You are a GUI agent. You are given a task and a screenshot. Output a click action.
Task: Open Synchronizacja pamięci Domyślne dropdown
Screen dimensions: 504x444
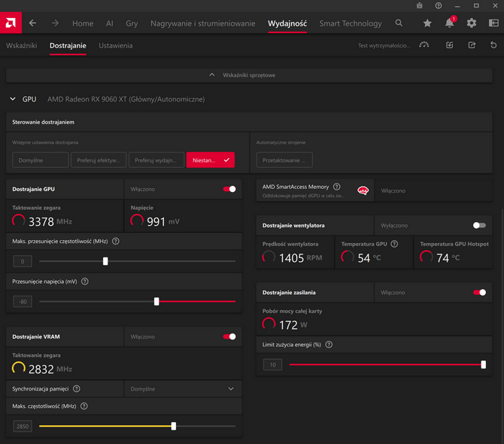[183, 389]
